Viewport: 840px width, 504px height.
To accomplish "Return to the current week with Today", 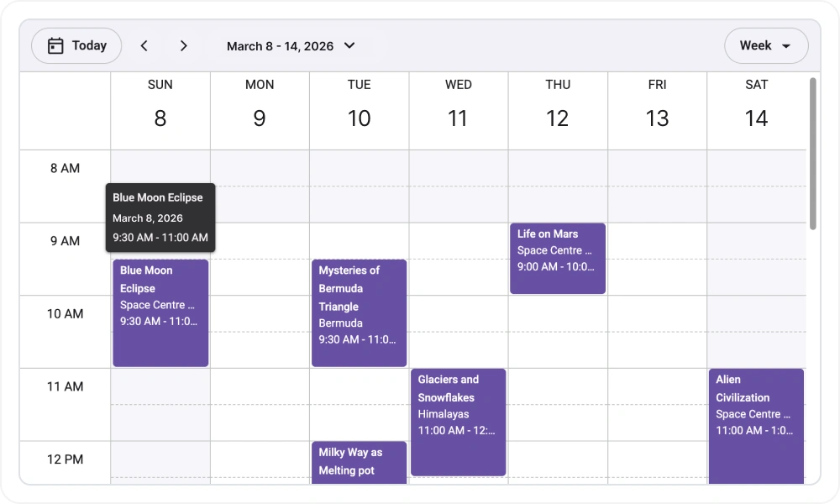I will (x=76, y=45).
